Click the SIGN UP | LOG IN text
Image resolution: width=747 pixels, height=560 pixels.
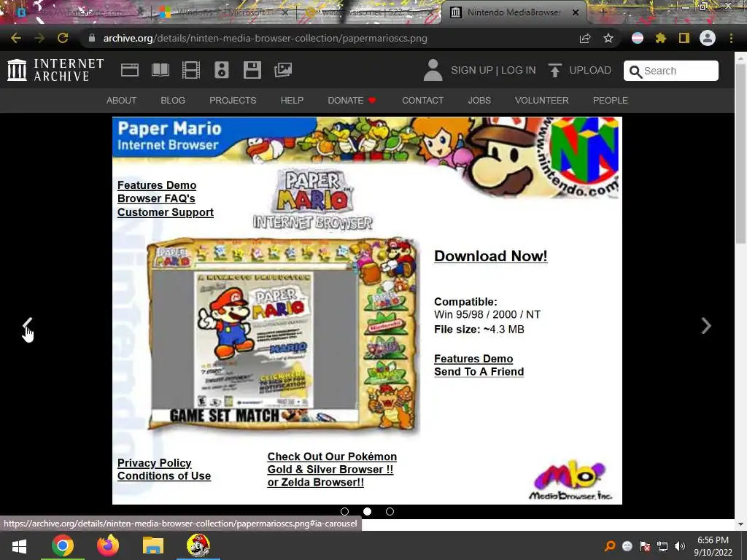493,70
